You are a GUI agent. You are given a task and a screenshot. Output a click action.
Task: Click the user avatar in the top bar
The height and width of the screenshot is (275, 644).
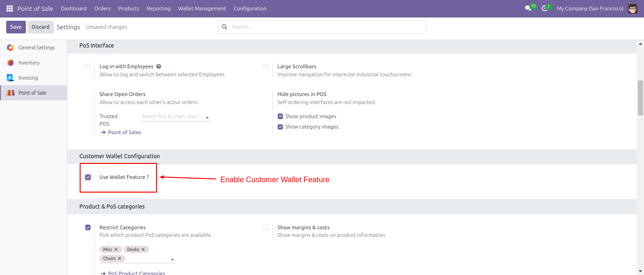[x=633, y=8]
